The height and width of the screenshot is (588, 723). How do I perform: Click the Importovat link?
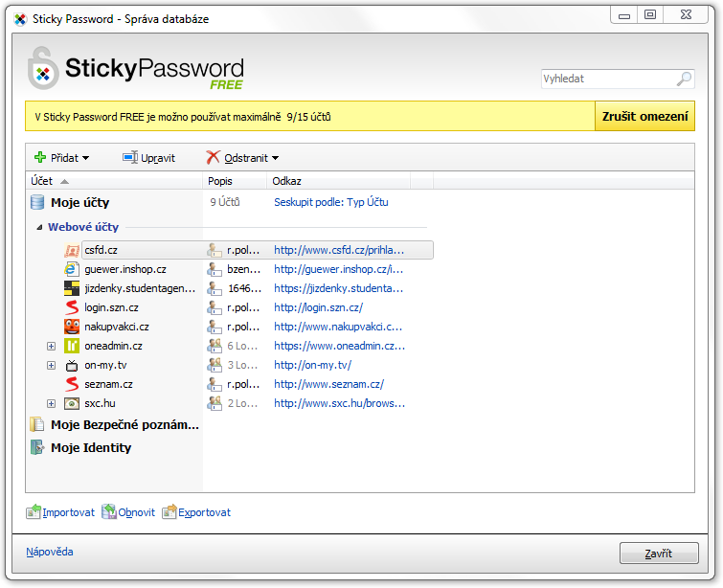pyautogui.click(x=68, y=512)
